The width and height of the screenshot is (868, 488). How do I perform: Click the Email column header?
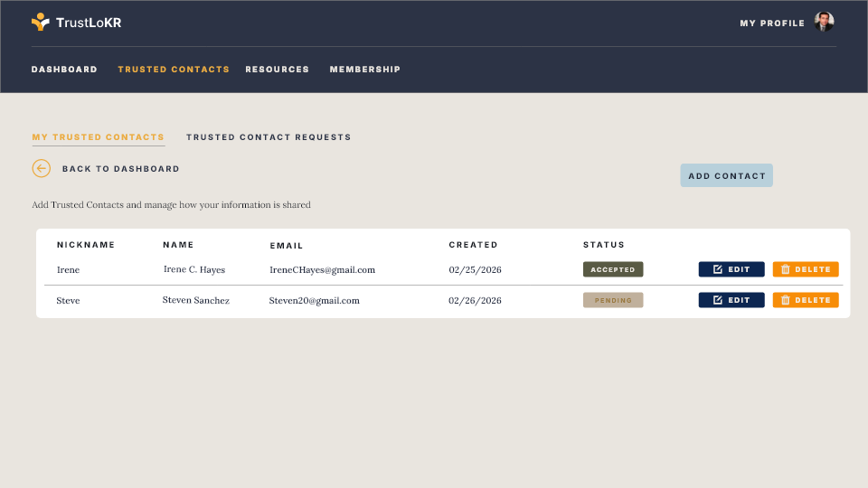(287, 246)
